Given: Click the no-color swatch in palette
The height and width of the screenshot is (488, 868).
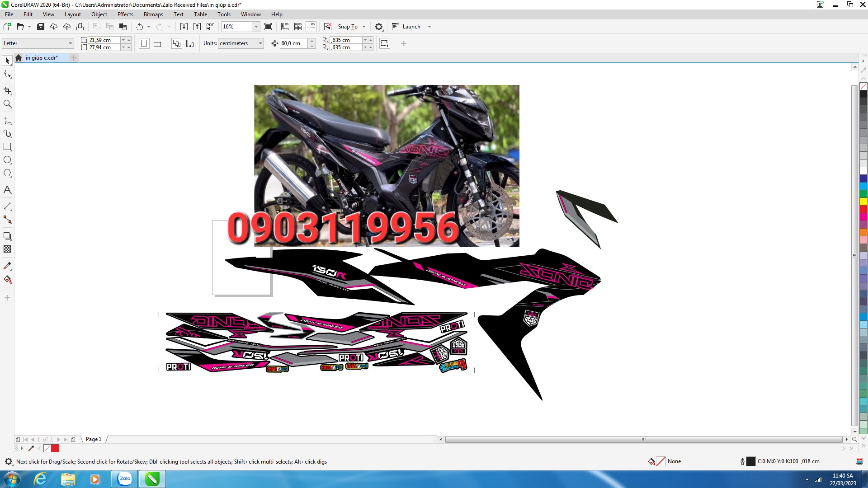Looking at the screenshot, I should (863, 86).
